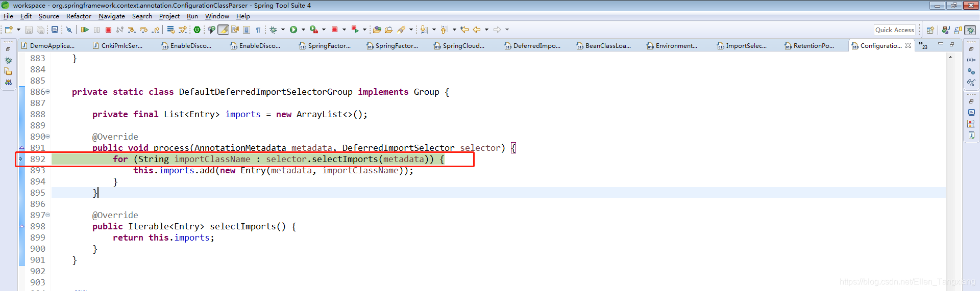Click the editor scrollbar up arrow
Screen dimensions: 980x291
[x=950, y=57]
